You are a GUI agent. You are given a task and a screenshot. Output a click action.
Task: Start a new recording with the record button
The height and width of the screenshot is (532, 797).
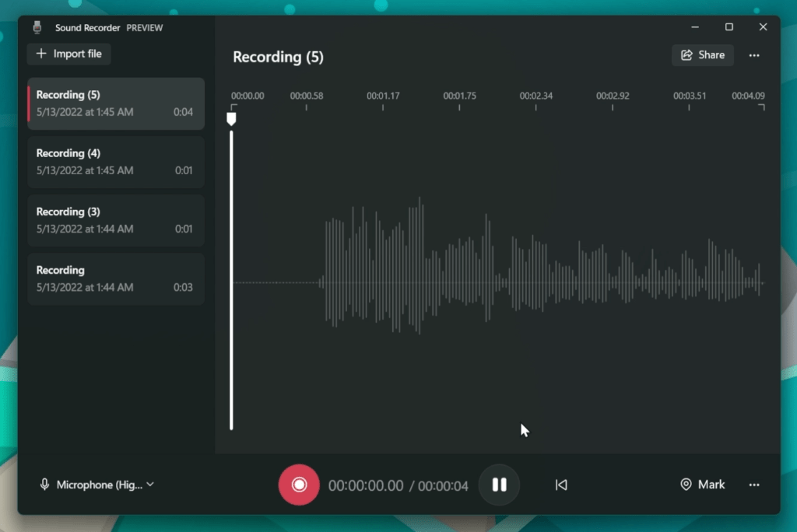pos(299,485)
